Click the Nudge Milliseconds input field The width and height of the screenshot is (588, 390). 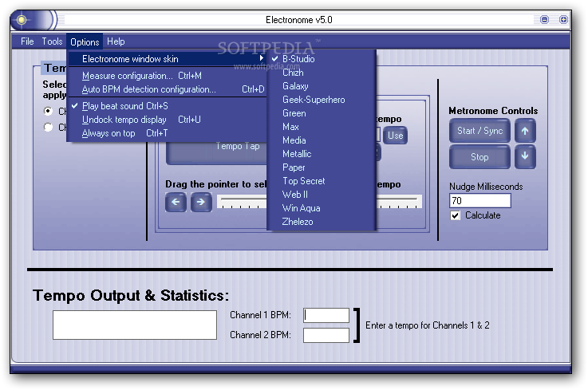click(x=480, y=201)
